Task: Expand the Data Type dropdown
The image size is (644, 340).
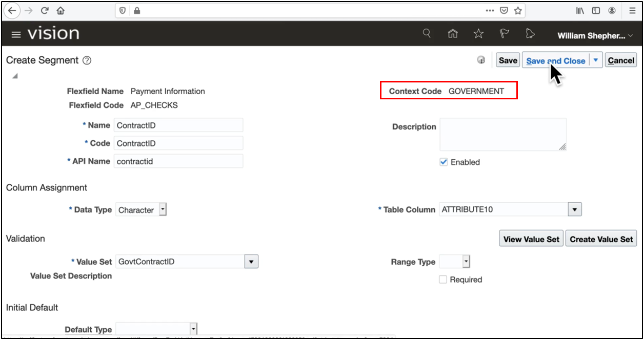Action: click(163, 209)
